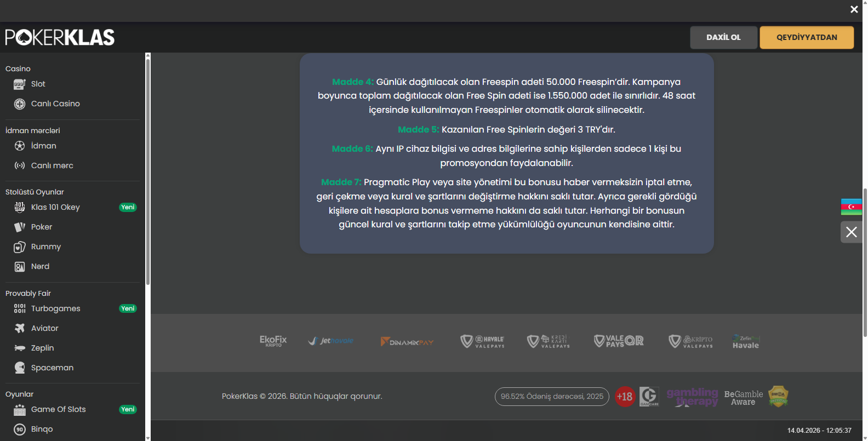Select Turbogames in Provably Fair
Viewport: 868px width, 441px height.
coord(55,308)
